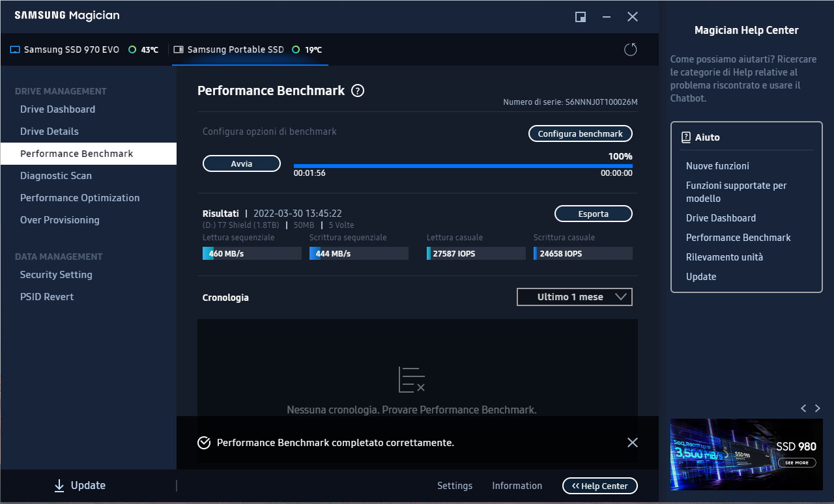Click the green temperature indicator for 19°C
Screen dimensions: 834x504
(296, 49)
